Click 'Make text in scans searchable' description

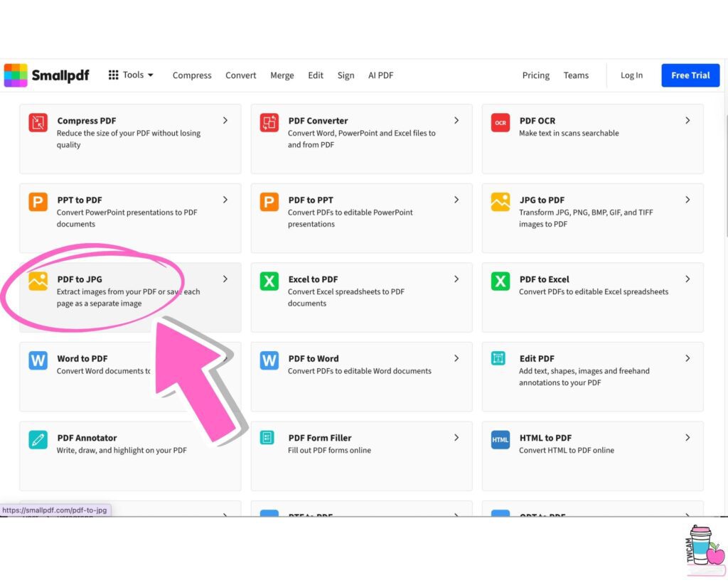569,133
